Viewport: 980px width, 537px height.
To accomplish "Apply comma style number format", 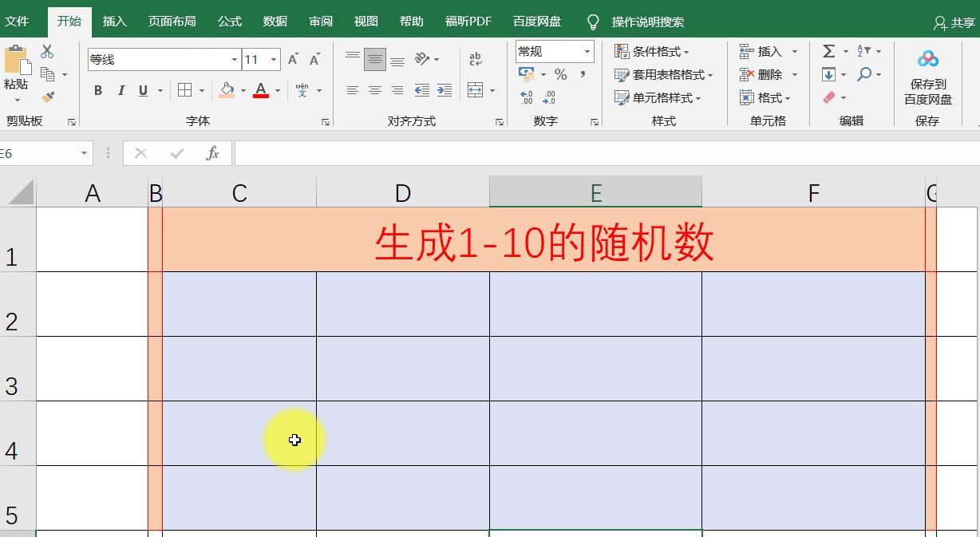I will point(583,74).
